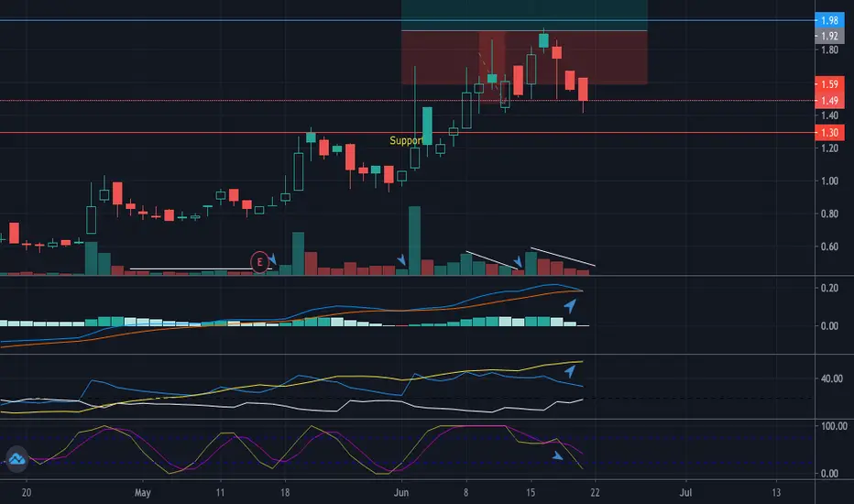Click the 1.49 red price label
The width and height of the screenshot is (854, 504).
point(829,100)
